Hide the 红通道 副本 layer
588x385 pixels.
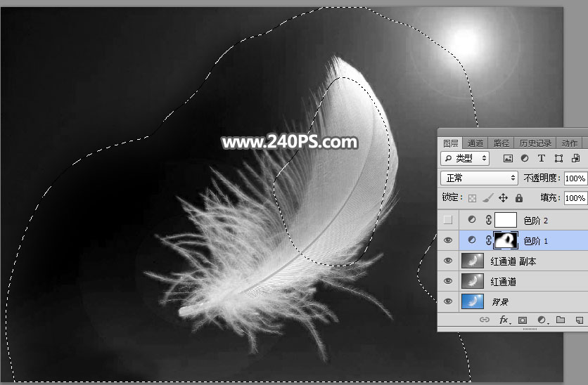click(x=448, y=261)
